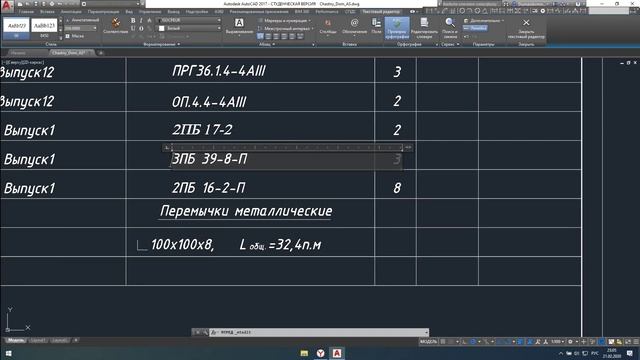Add a new drawing tab with plus
Image resolution: width=640 pixels, height=360 pixels.
101,53
